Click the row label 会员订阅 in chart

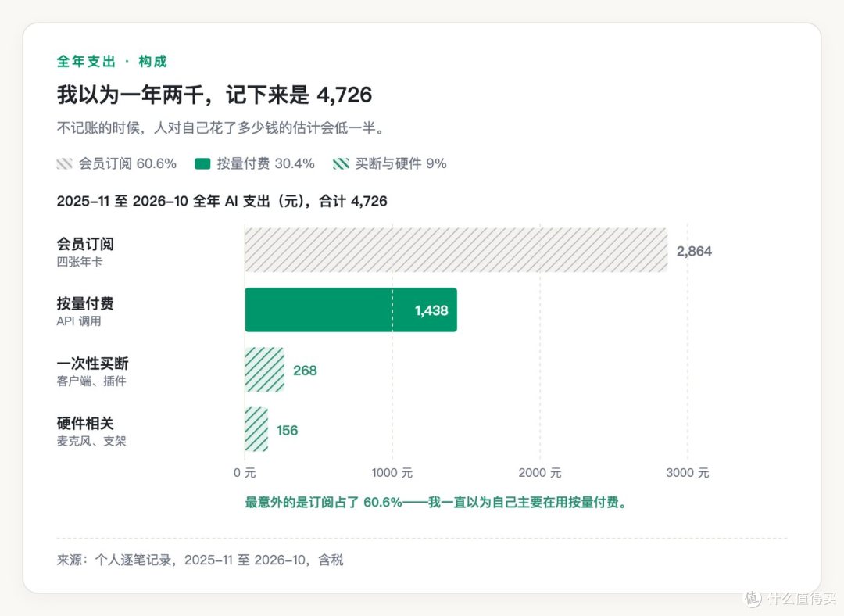coord(85,244)
